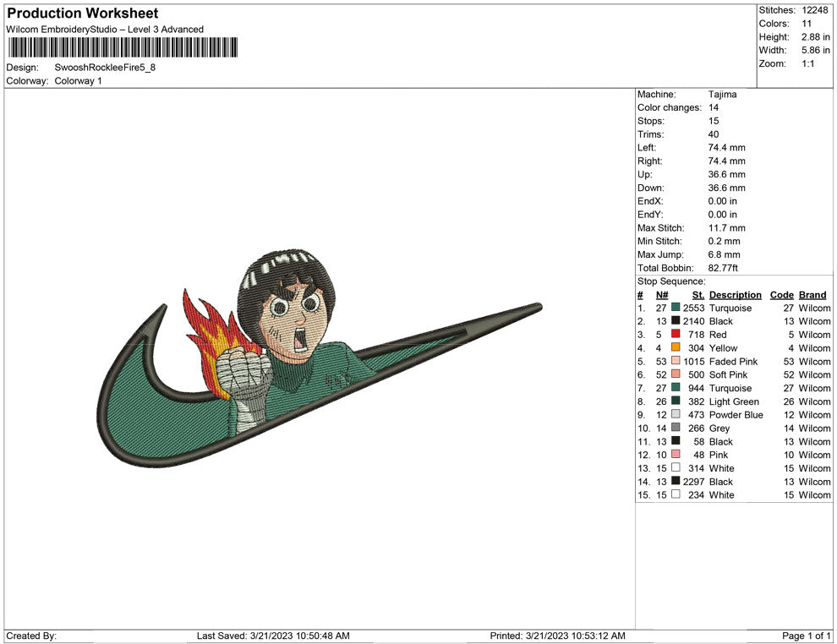Viewport: 837px width, 644px height.
Task: Click the Colorway 1 value
Action: click(x=78, y=81)
